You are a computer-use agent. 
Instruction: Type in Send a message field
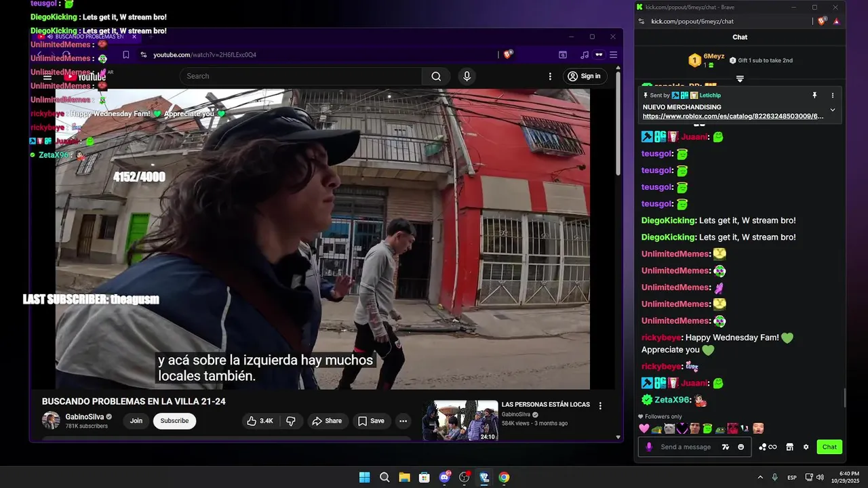(x=686, y=447)
